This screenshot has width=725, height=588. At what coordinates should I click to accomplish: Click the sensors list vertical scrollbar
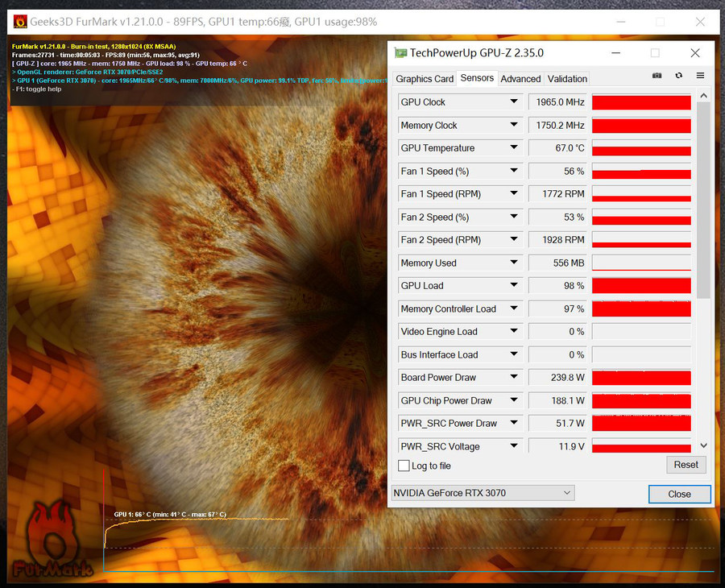tap(703, 201)
